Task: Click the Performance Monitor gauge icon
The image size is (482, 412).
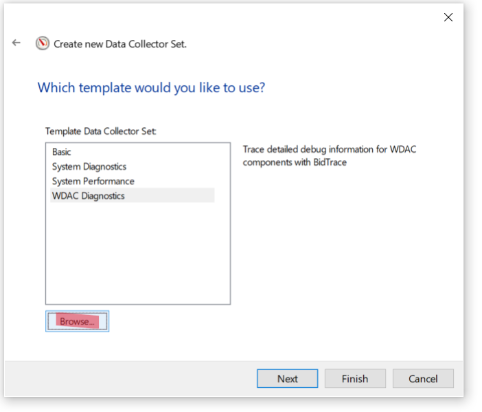Action: coord(42,43)
